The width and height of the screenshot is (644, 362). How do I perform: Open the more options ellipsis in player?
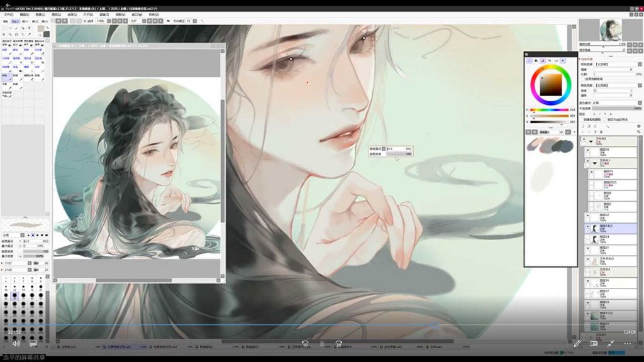(627, 344)
